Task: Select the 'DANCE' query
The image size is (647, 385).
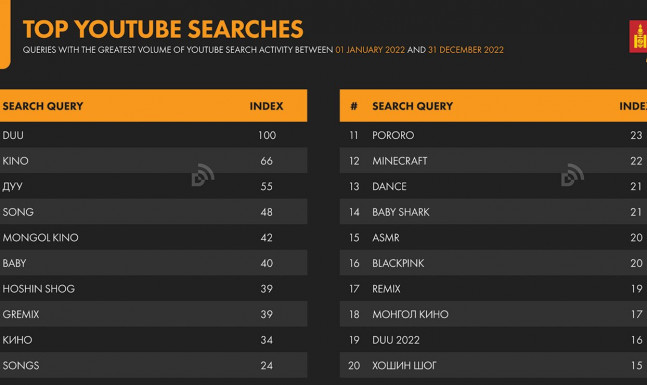Action: click(390, 186)
